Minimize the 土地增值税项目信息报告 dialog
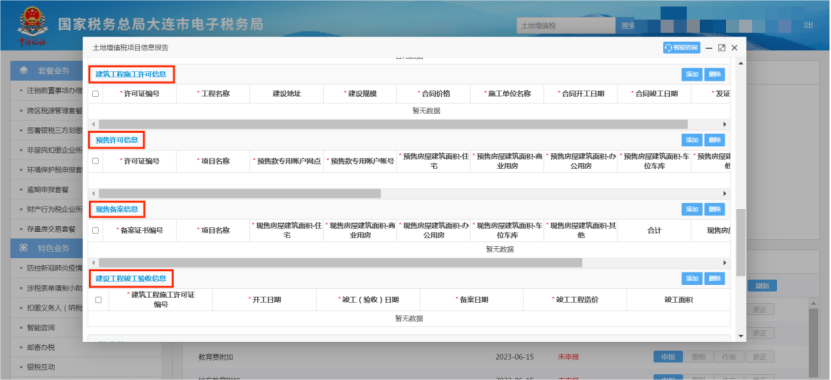 [x=709, y=48]
